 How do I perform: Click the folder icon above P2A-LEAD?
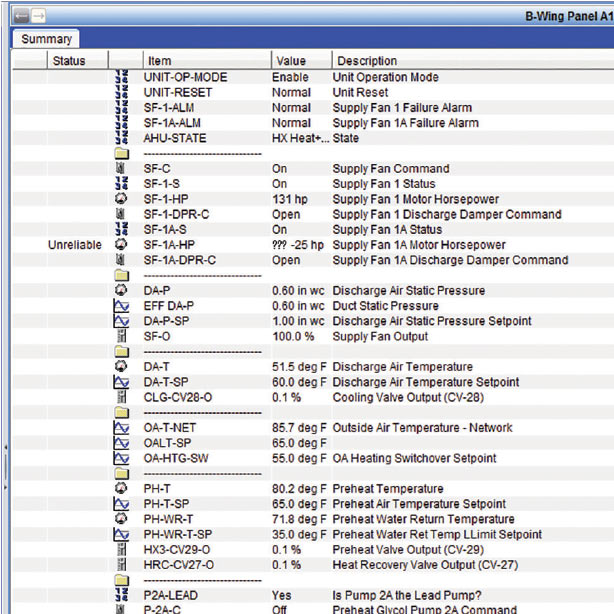pos(121,580)
